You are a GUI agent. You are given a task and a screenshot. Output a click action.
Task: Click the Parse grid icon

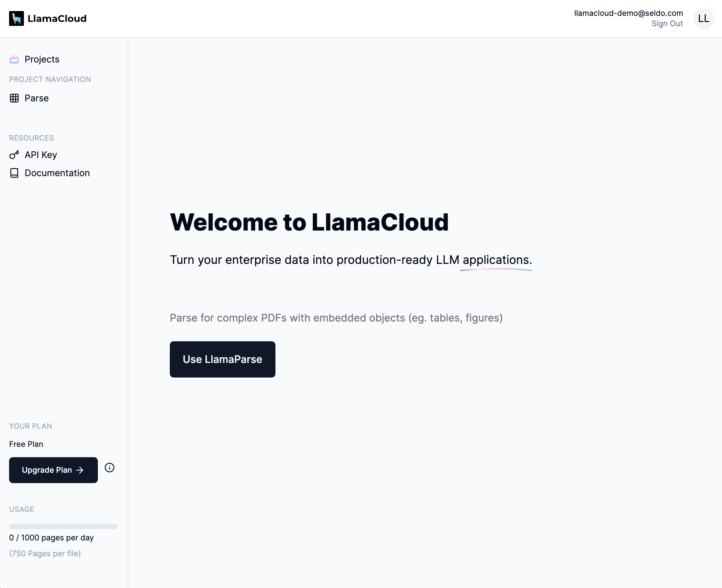(x=14, y=98)
